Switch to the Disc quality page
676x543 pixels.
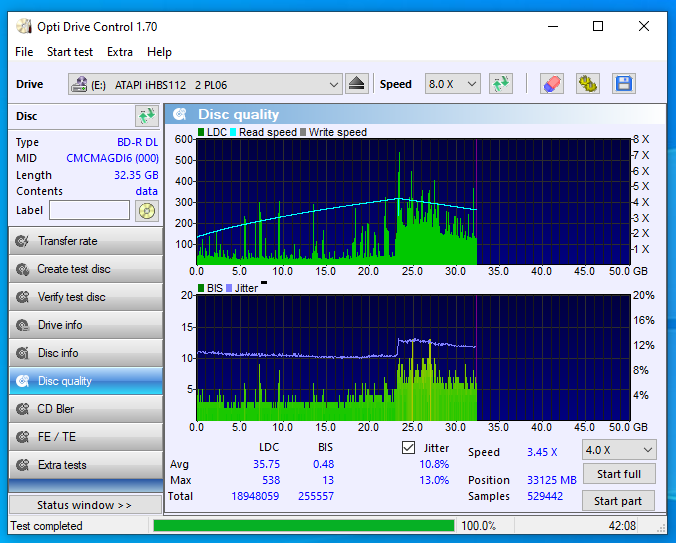[x=86, y=381]
